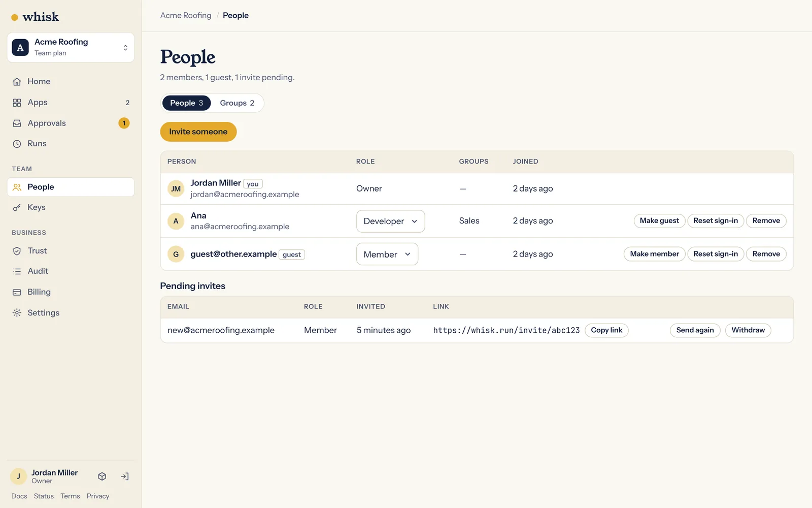
Task: Send the invite again
Action: tap(695, 330)
